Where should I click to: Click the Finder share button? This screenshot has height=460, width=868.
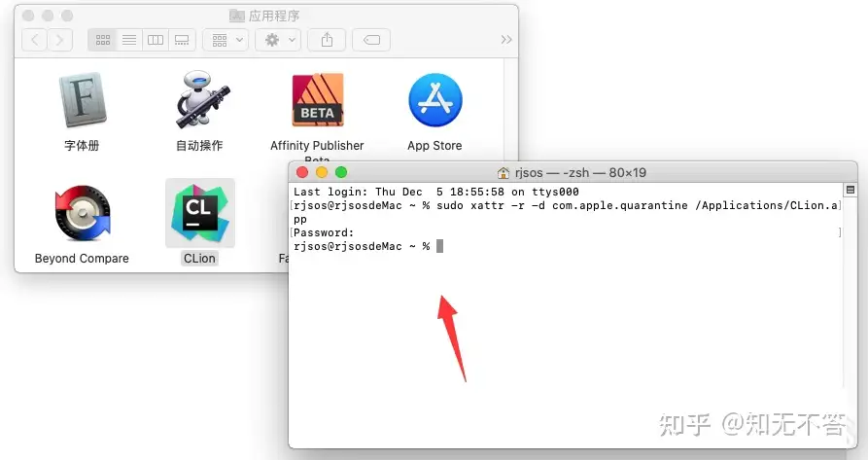click(x=327, y=40)
